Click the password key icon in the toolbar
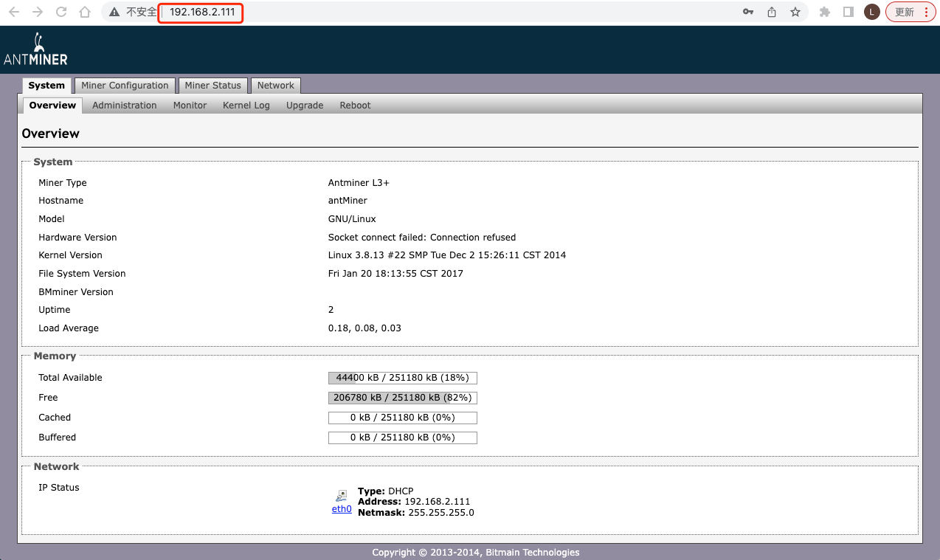 click(x=747, y=12)
